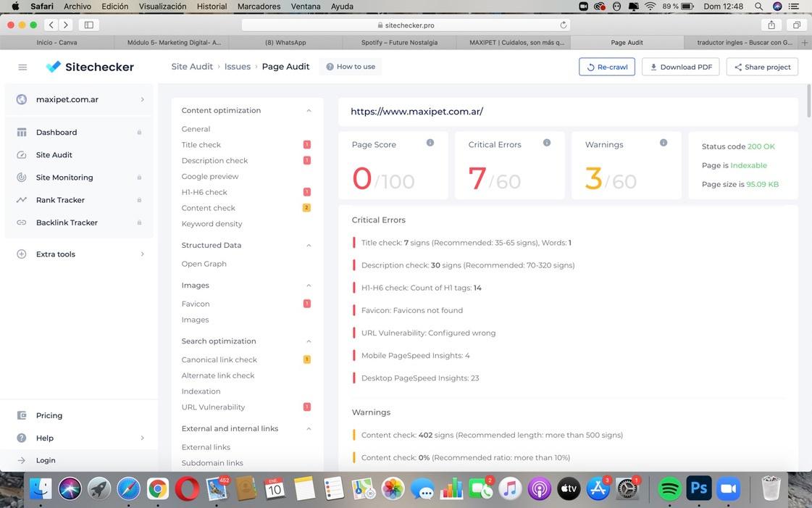Select Alternate link check in the list
This screenshot has width=812, height=508.
(218, 375)
